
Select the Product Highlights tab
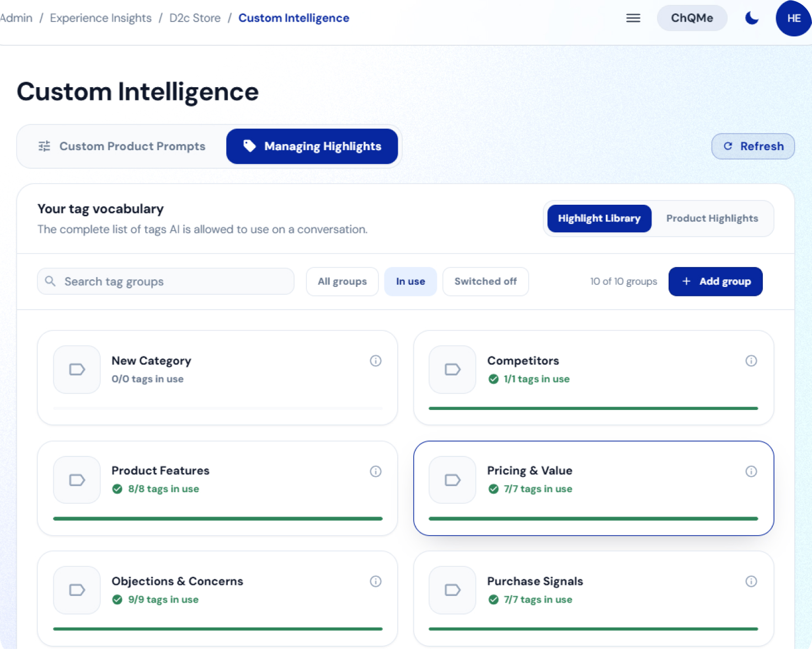712,219
